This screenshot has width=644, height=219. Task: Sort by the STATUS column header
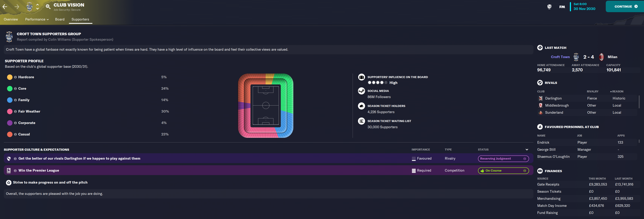pyautogui.click(x=483, y=150)
